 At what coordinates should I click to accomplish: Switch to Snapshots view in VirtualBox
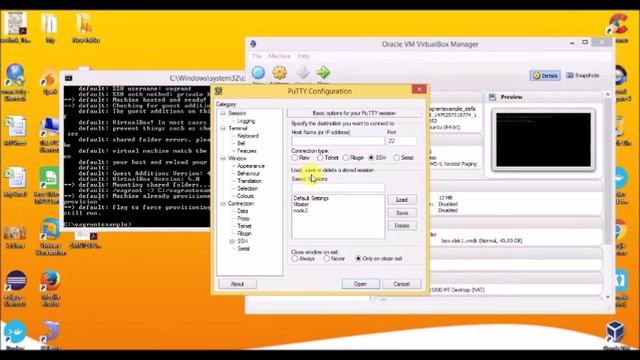(582, 76)
